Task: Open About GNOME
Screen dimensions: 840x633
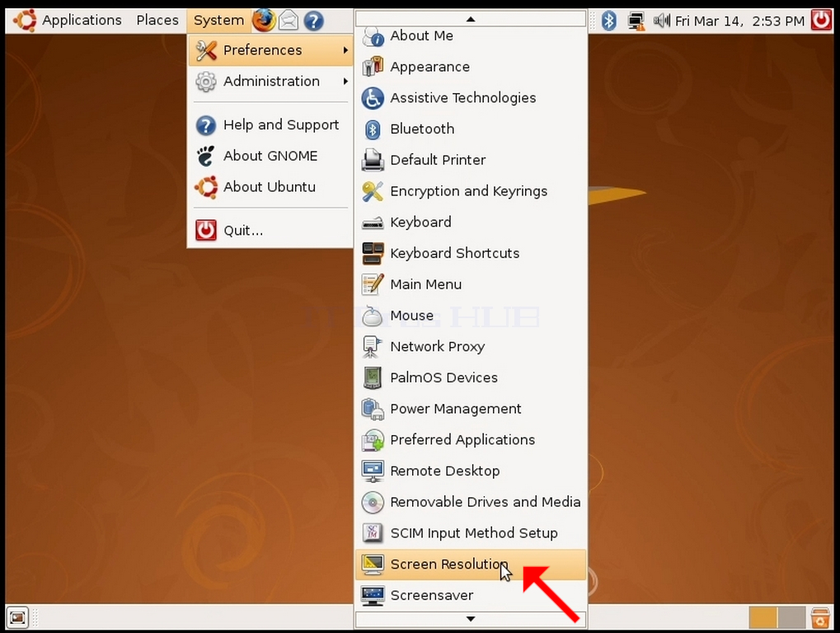Action: click(x=270, y=156)
